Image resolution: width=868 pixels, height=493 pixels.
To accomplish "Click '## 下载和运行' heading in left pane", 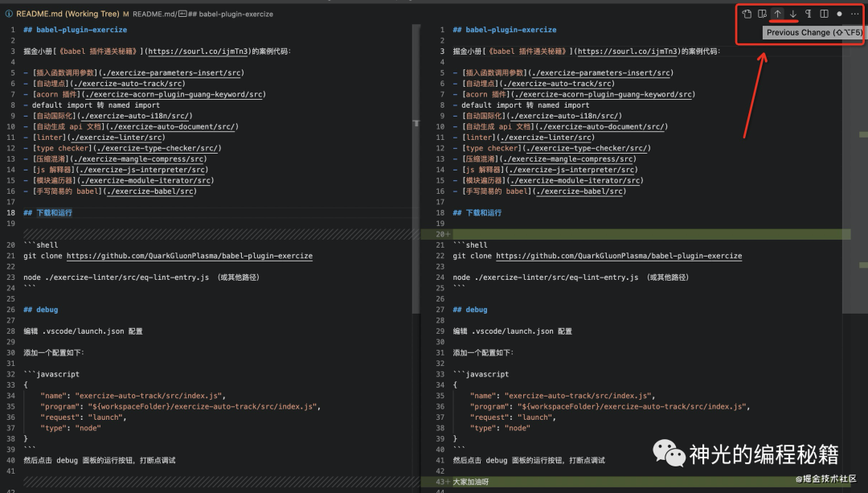I will click(47, 212).
